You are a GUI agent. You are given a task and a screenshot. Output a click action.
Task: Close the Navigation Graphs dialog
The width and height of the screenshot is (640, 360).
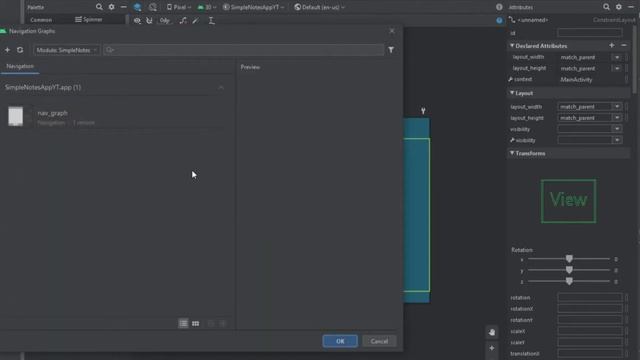[392, 31]
